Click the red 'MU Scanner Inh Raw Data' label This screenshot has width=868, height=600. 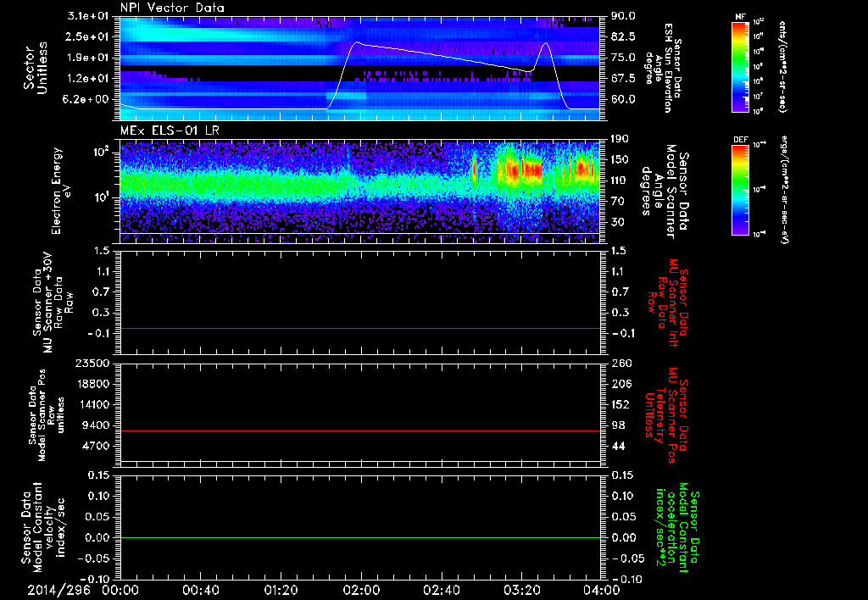pyautogui.click(x=668, y=303)
